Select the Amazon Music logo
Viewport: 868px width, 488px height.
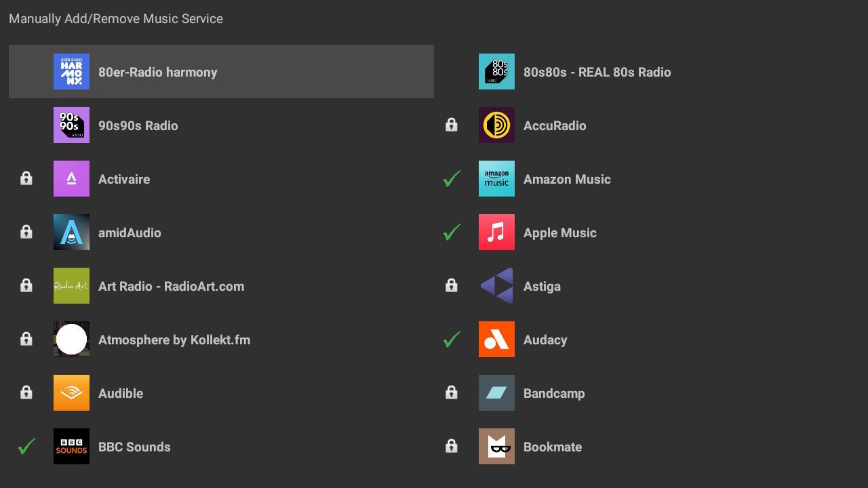496,178
